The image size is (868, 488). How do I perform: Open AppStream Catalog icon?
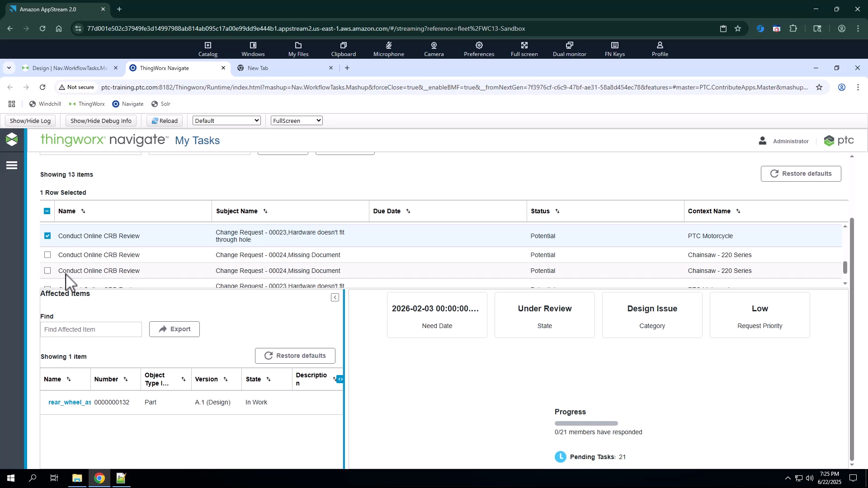coord(208,49)
